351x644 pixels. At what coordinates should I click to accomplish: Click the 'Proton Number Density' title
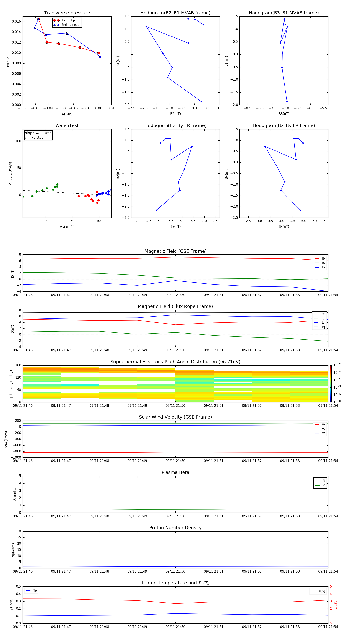coord(175,528)
